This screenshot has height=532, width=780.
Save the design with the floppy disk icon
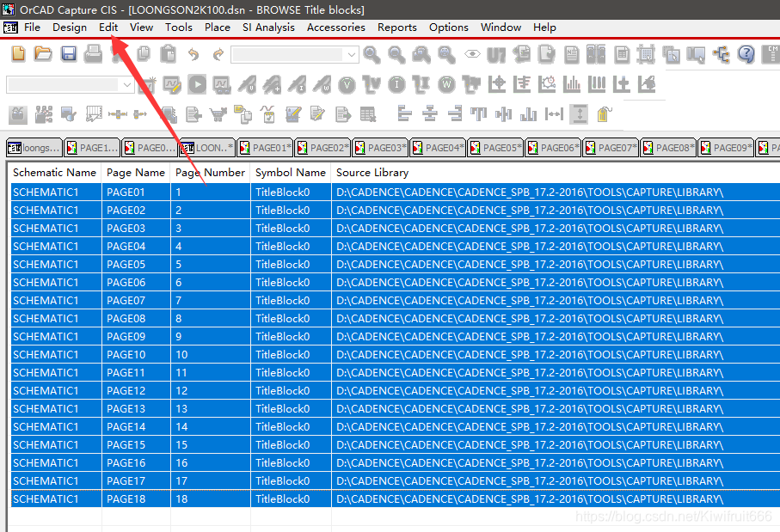click(x=69, y=54)
